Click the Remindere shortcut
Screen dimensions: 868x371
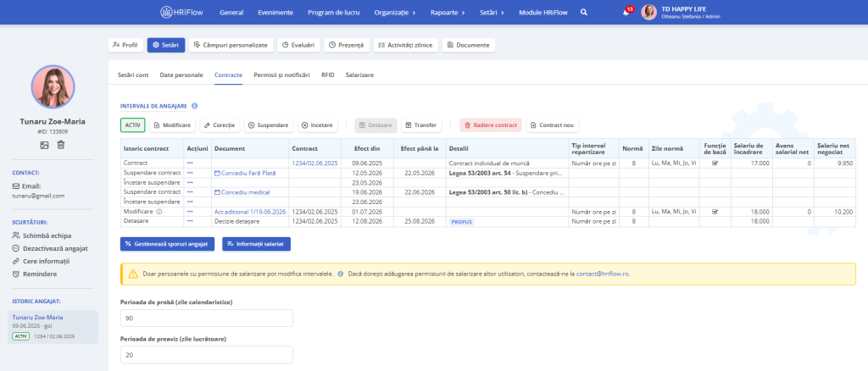coord(34,274)
